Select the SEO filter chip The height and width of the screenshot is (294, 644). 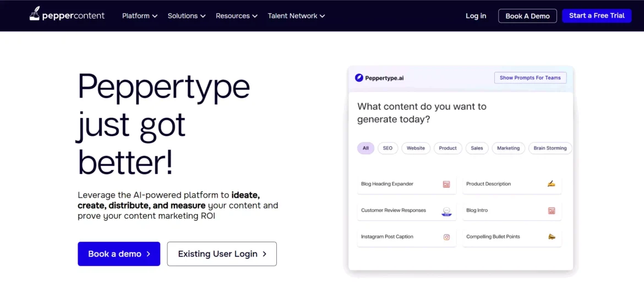[388, 148]
